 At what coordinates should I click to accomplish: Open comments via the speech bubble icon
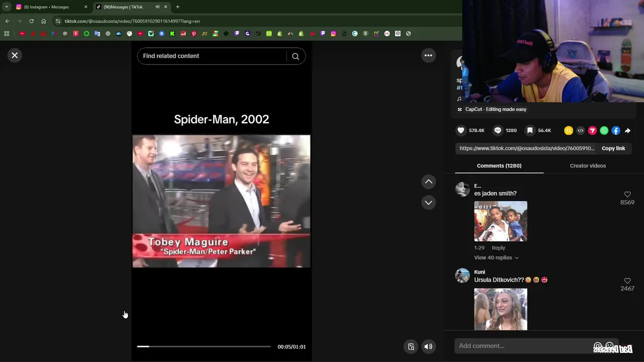coord(498,130)
